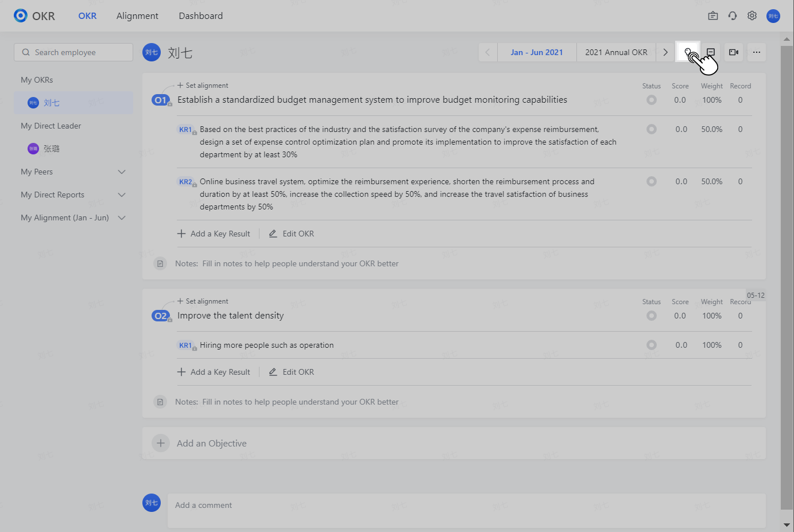Screen dimensions: 794x532
Task: Click the briefcase icon in top bar
Action: [713, 16]
